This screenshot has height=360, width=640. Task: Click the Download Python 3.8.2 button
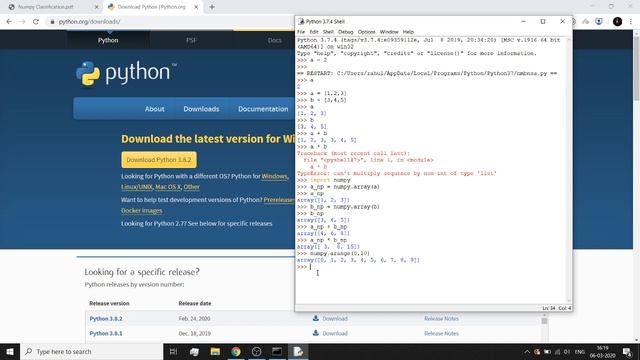(159, 160)
